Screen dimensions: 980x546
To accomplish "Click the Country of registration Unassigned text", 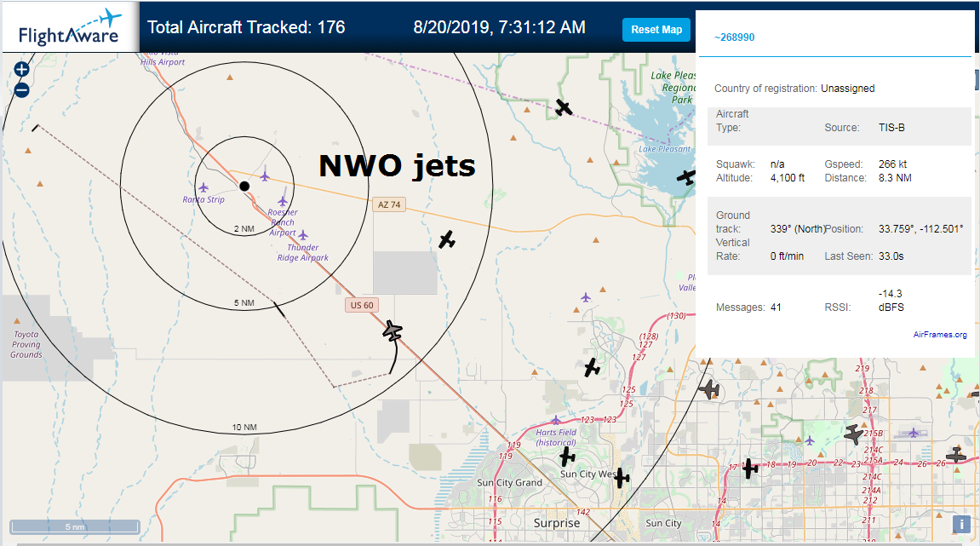I will coord(794,89).
